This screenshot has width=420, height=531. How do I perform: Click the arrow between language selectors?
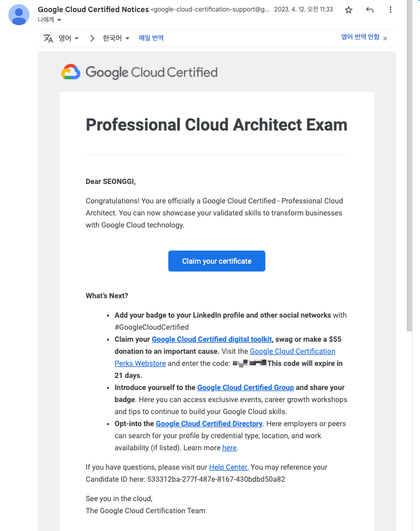(92, 38)
